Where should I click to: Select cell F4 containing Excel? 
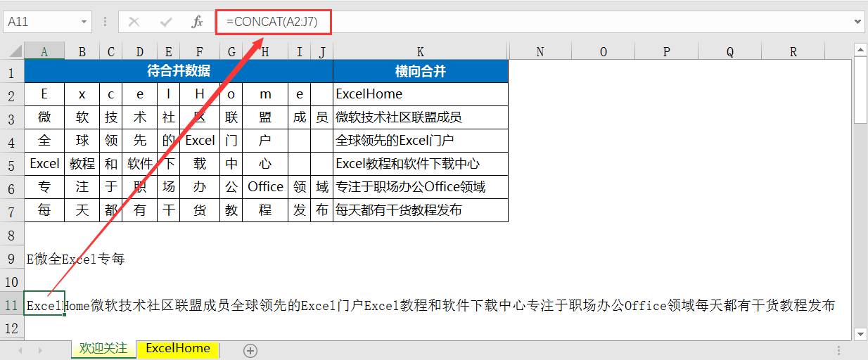point(200,141)
